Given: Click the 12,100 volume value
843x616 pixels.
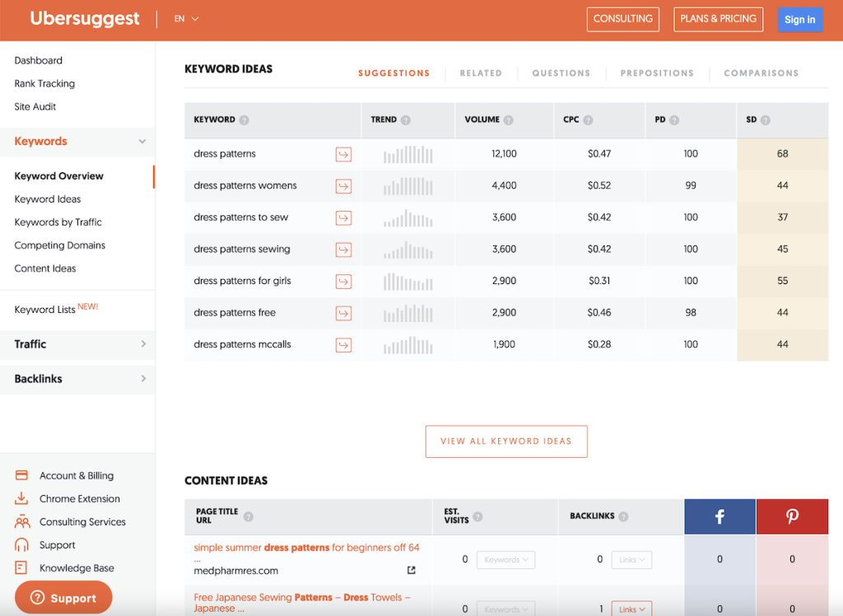Looking at the screenshot, I should [505, 154].
